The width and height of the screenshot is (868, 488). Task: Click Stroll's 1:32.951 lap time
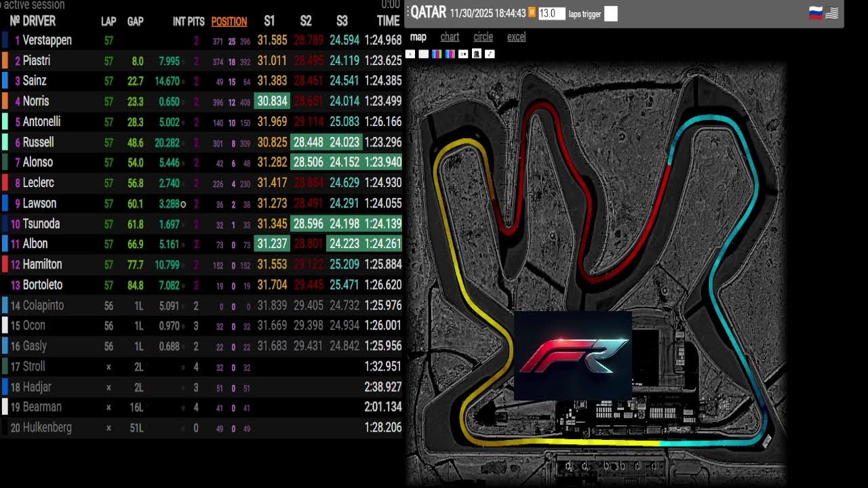(383, 366)
